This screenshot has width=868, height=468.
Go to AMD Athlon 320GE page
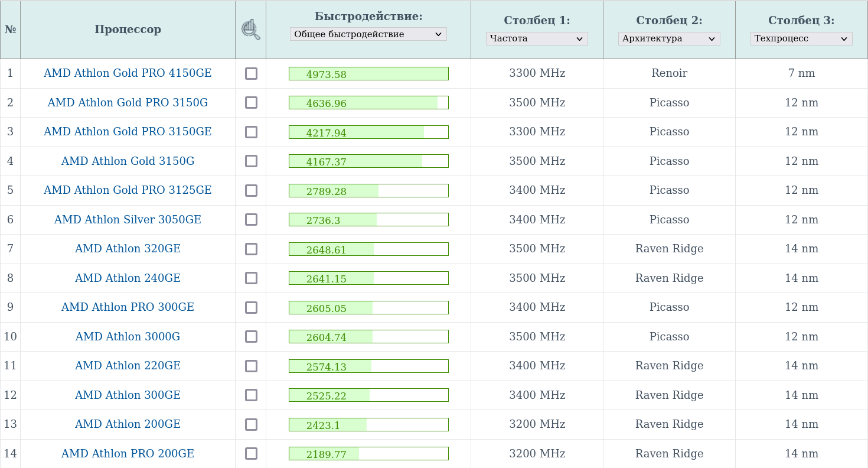tap(128, 249)
